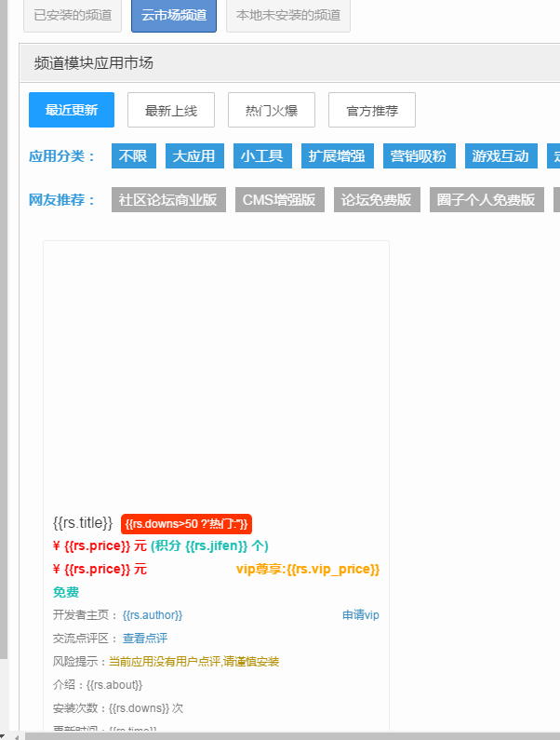
Task: Open 查看点评 review link
Action: click(145, 639)
